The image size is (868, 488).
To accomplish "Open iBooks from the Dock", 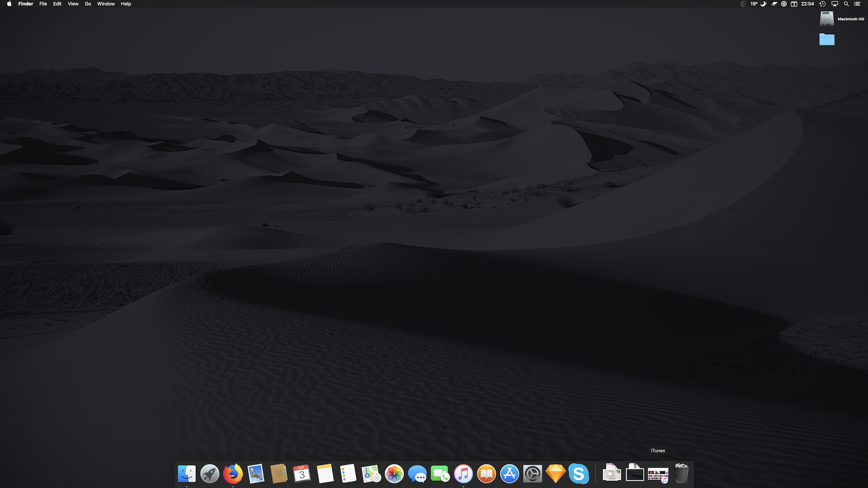I will tap(486, 474).
